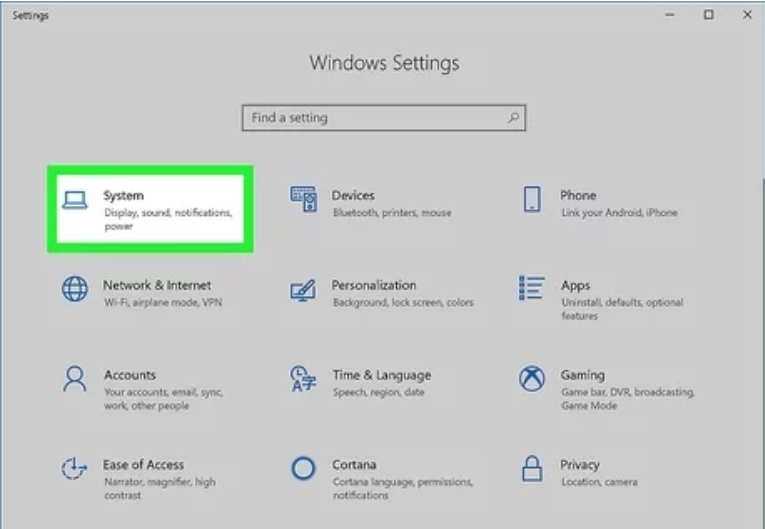Go to Devices settings label

353,195
